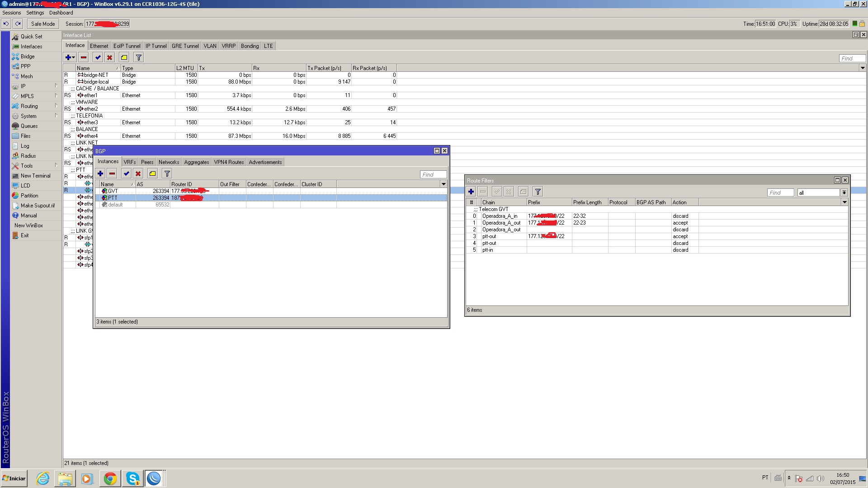Click the blue checkmark enable icon in the Interface List toolbar
The image size is (868, 488).
pyautogui.click(x=98, y=57)
